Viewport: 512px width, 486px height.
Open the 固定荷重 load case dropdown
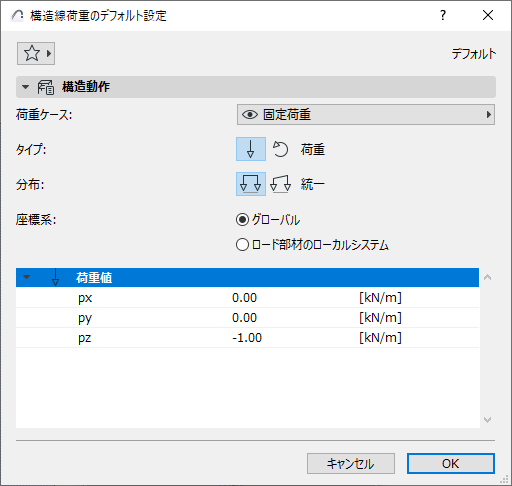[366, 115]
